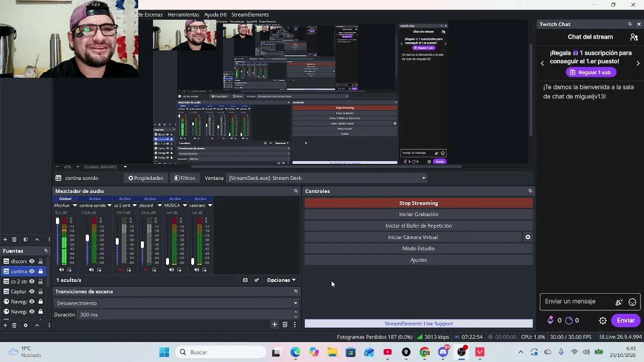The height and width of the screenshot is (362, 644).
Task: Open advanced audio properties gears icon
Action: click(257, 280)
